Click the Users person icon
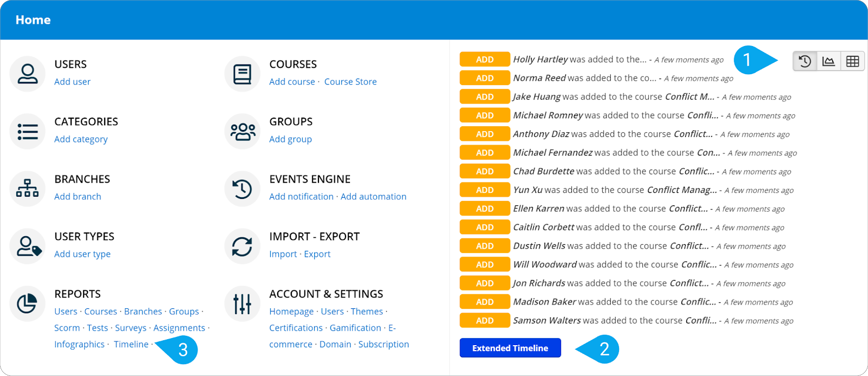This screenshot has height=376, width=868. click(27, 74)
